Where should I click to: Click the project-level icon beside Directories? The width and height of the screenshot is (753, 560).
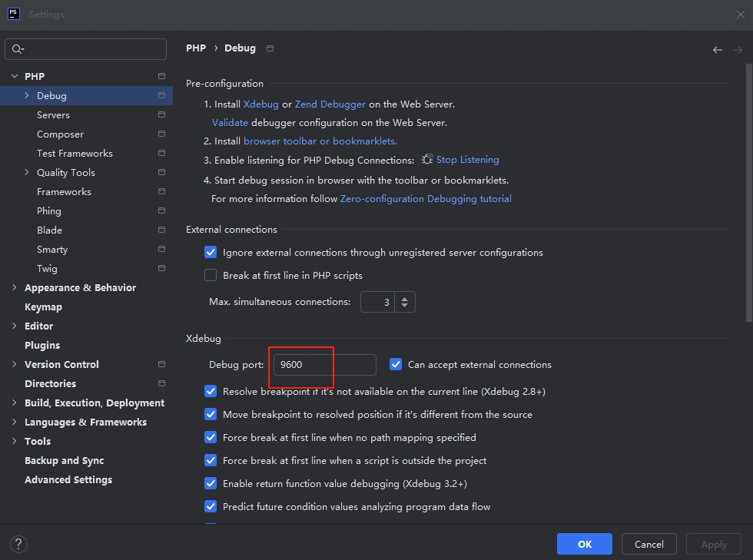pos(161,384)
